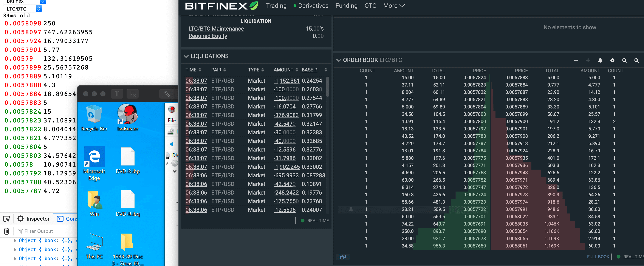Viewport: 644px width, 266px height.
Task: Switch to the Inspector devtools tab
Action: tap(34, 219)
